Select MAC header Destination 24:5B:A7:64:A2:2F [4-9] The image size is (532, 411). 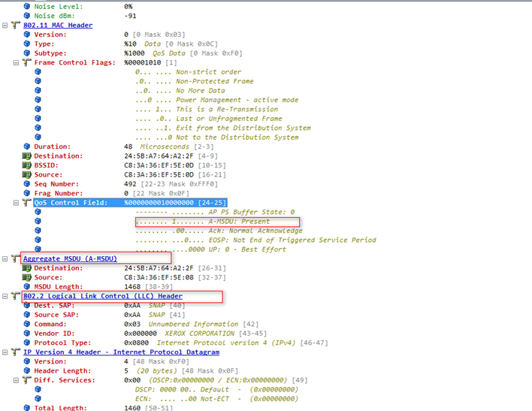[171, 156]
